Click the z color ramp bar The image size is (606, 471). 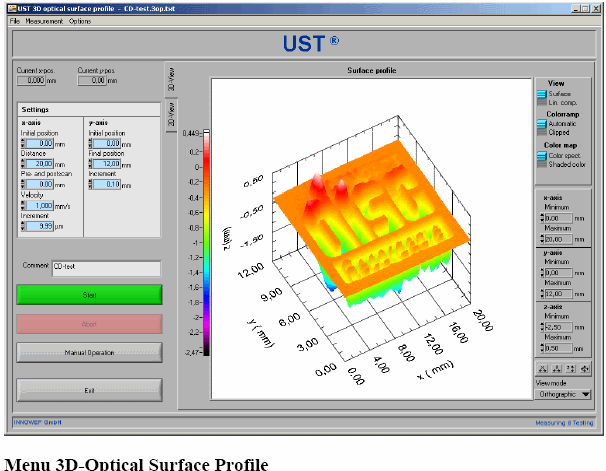(206, 243)
